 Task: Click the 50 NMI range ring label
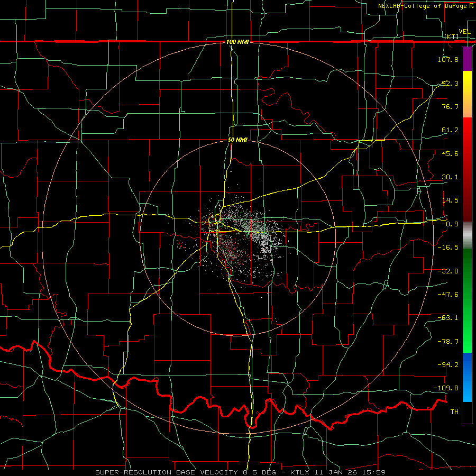pyautogui.click(x=237, y=140)
